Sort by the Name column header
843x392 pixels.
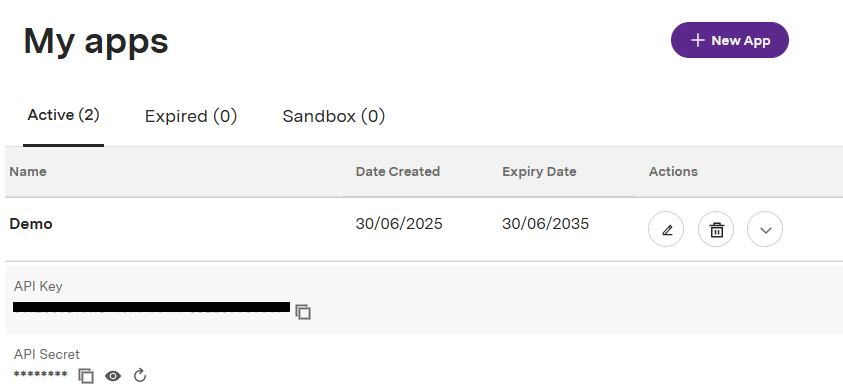pyautogui.click(x=28, y=172)
